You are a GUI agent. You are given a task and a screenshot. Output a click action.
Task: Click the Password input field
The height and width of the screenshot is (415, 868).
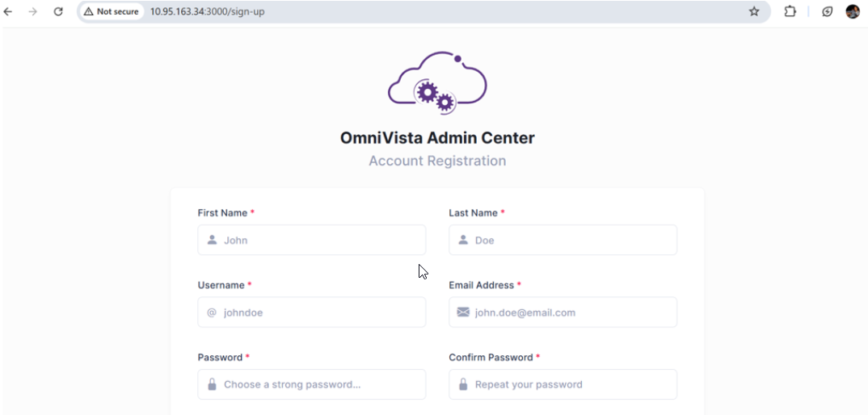(x=319, y=384)
